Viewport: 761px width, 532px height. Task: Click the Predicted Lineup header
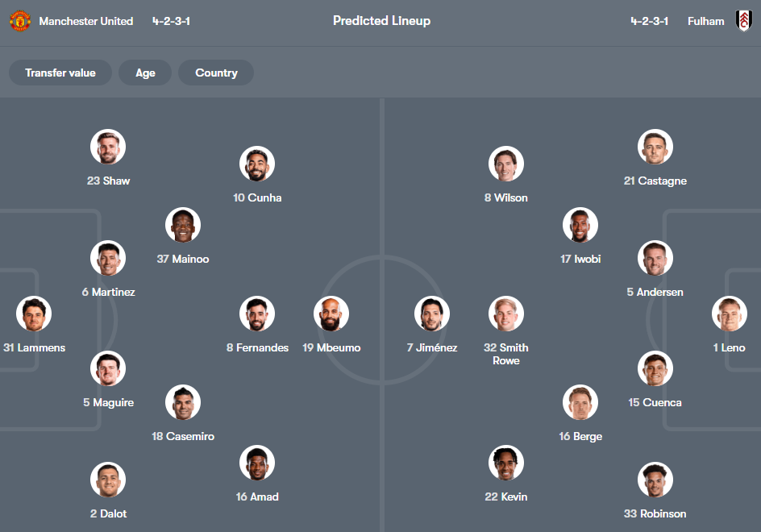coord(381,21)
